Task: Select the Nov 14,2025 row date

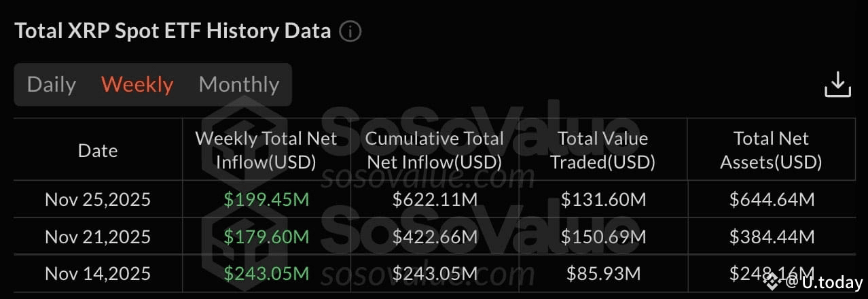Action: (x=98, y=273)
